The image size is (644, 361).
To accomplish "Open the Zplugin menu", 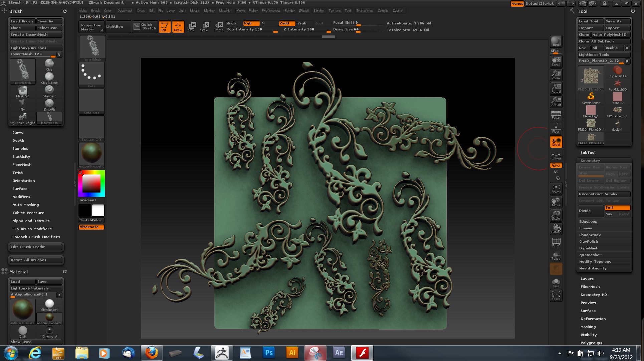I will click(383, 11).
